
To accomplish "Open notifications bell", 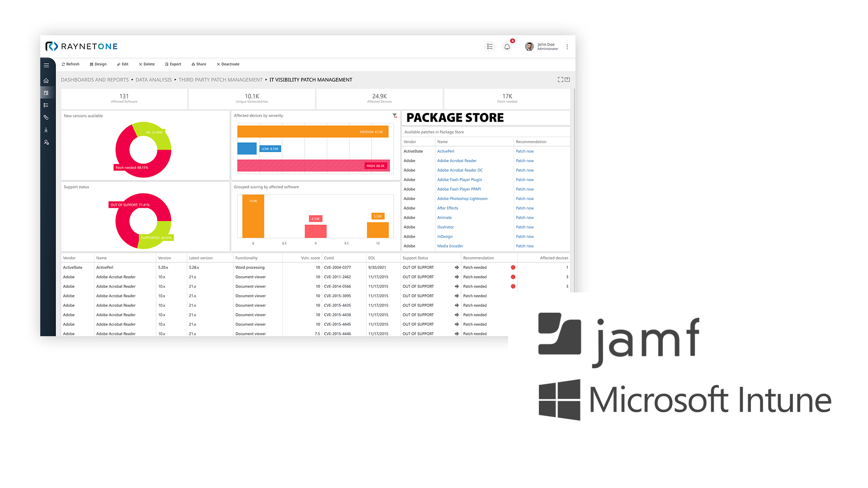I will 507,47.
